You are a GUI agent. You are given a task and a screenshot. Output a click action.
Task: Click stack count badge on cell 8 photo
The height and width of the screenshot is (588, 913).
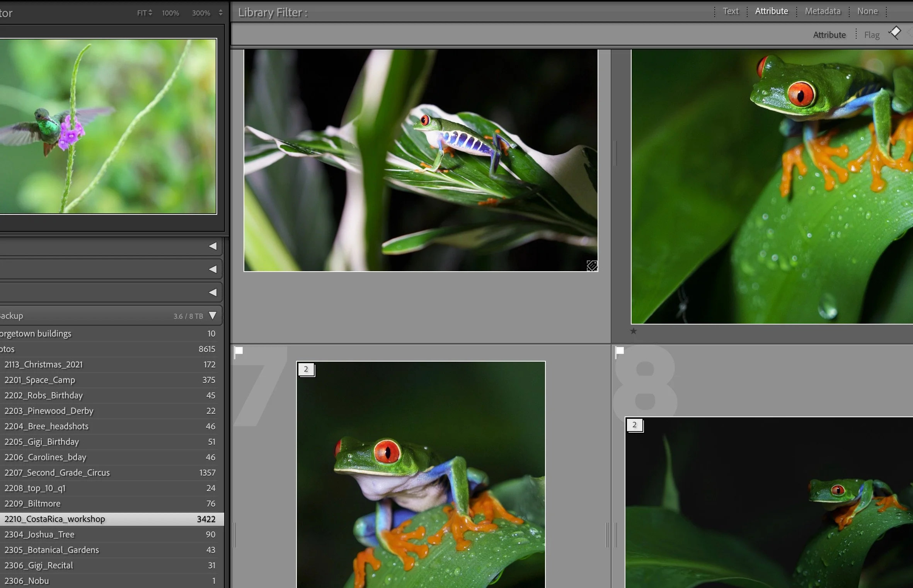tap(634, 425)
